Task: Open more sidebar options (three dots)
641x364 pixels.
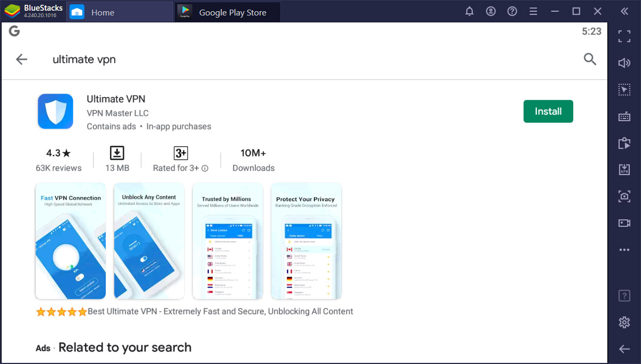Action: coord(624,250)
